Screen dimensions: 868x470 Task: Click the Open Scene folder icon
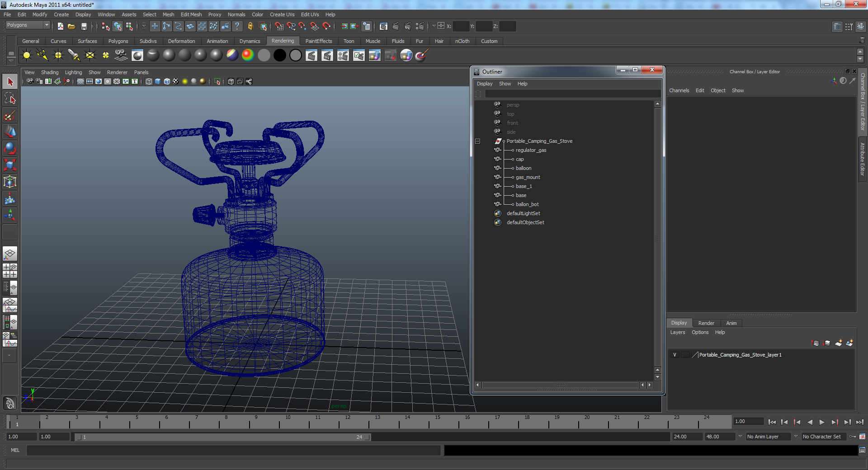pos(71,26)
